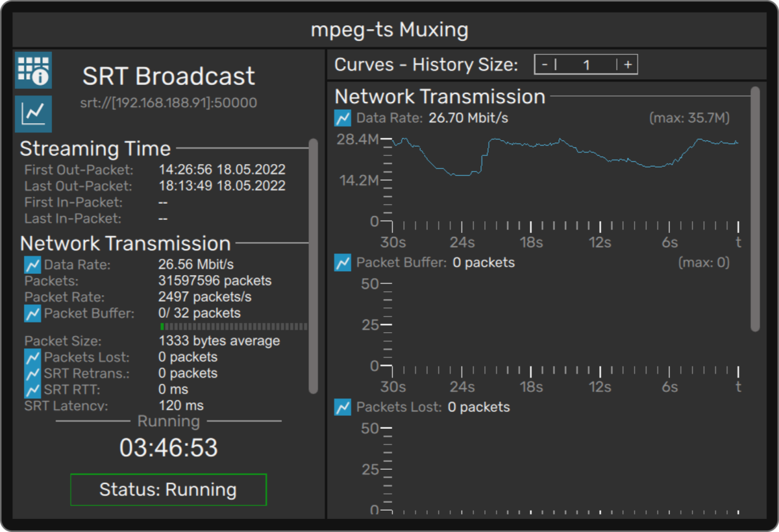Image resolution: width=779 pixels, height=532 pixels.
Task: Select the history size value field
Action: [586, 64]
